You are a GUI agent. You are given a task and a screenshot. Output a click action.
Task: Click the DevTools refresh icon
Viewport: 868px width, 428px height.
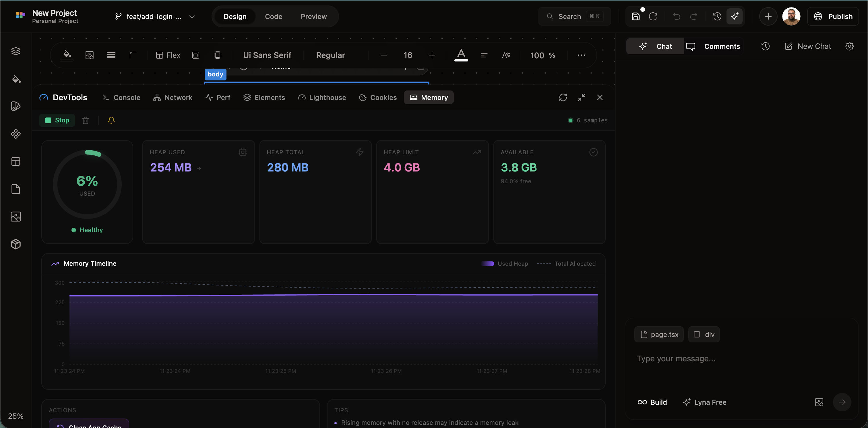point(563,97)
